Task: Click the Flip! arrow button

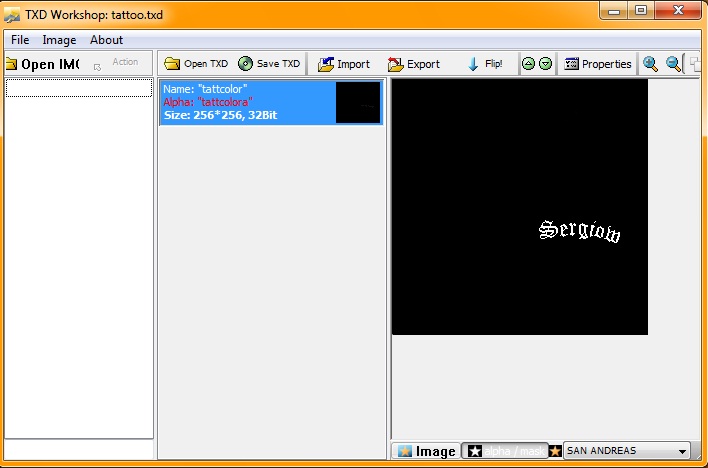Action: pos(485,64)
